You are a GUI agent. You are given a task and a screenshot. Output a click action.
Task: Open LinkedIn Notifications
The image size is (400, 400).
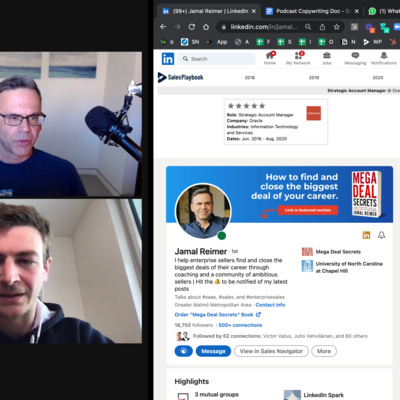pyautogui.click(x=384, y=58)
